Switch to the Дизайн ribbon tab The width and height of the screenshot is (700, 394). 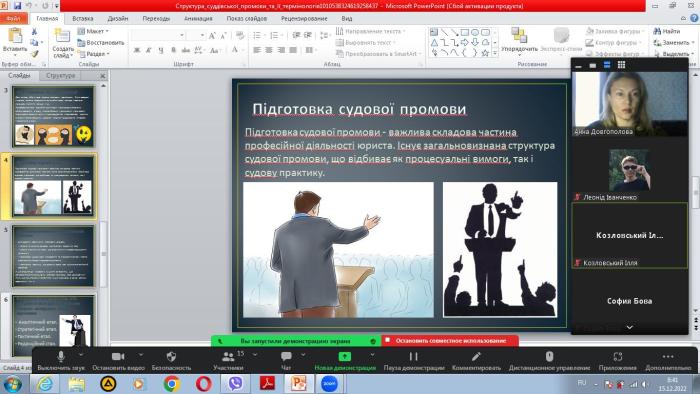(118, 19)
